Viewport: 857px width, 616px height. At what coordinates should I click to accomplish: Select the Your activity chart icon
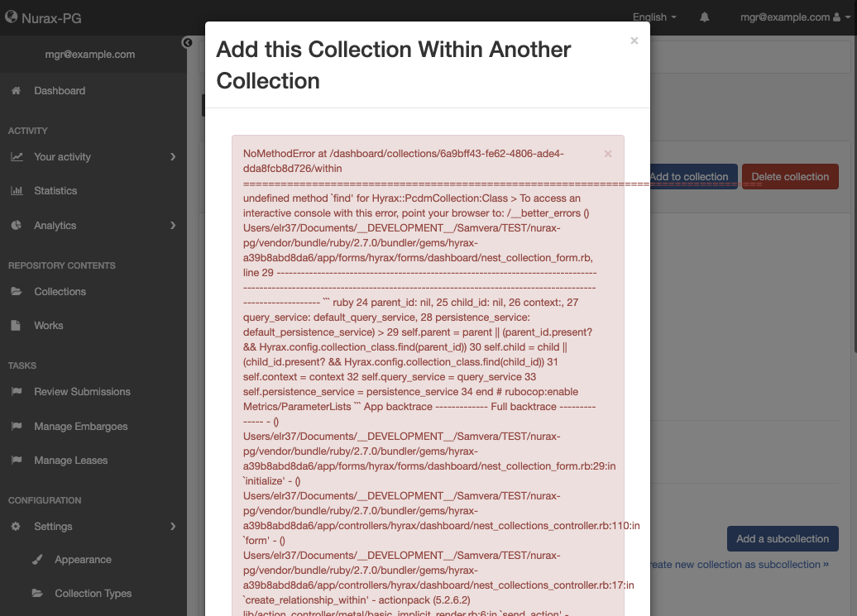tap(17, 155)
